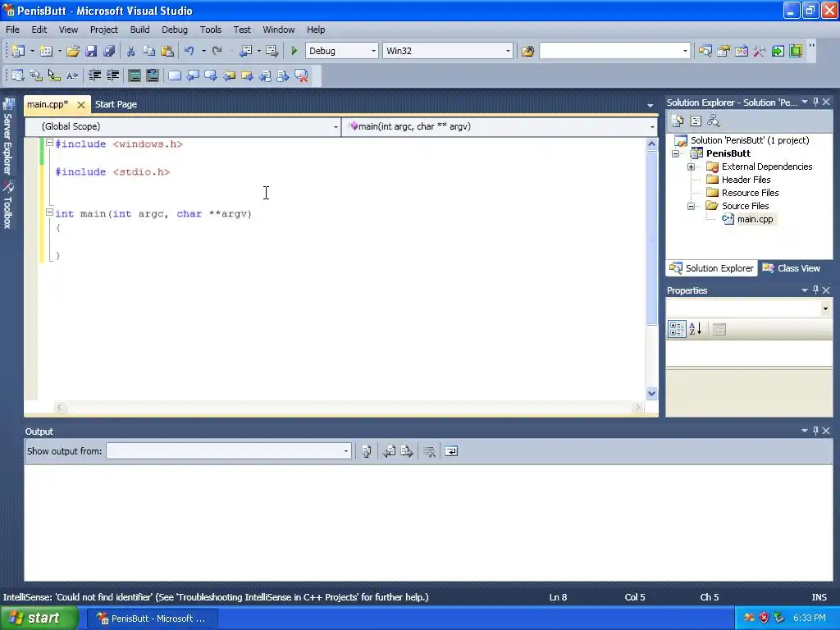Toggle Alphabetical sort in Properties panel
This screenshot has width=840, height=630.
pos(696,329)
